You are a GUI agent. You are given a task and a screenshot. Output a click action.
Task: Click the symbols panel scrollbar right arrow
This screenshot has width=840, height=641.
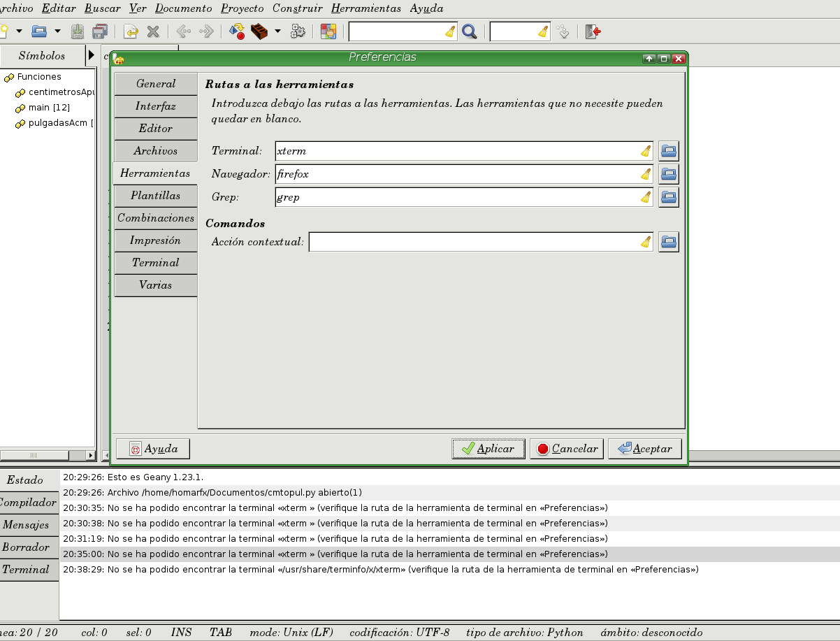tap(90, 455)
